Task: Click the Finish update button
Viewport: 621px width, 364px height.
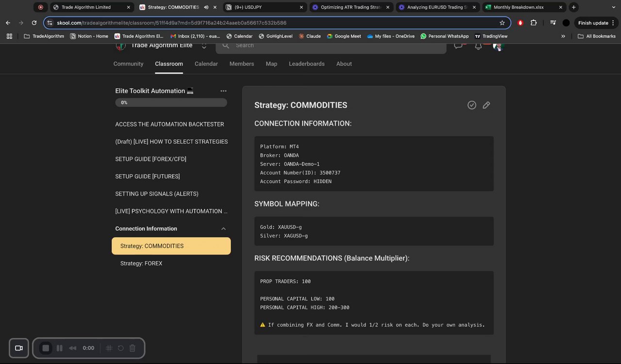Action: (x=593, y=23)
